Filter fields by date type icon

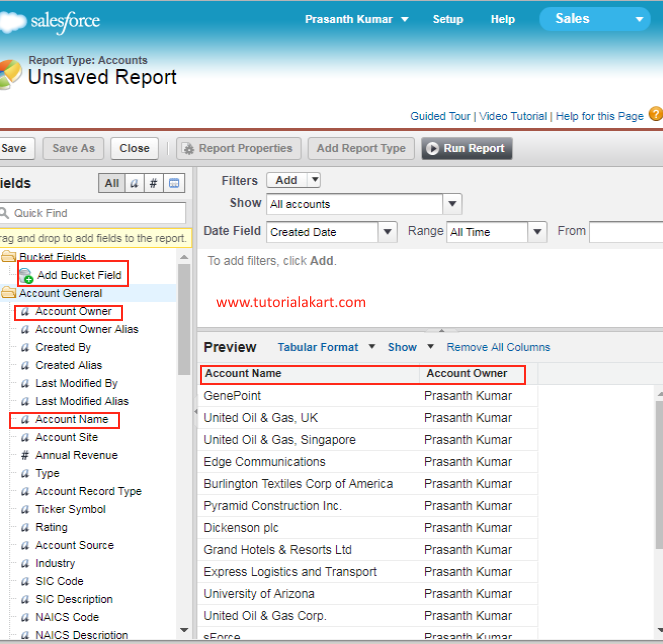(174, 183)
